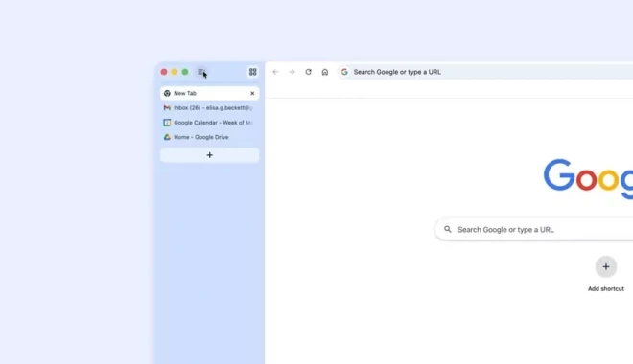Close the New Tab tab

coord(252,93)
